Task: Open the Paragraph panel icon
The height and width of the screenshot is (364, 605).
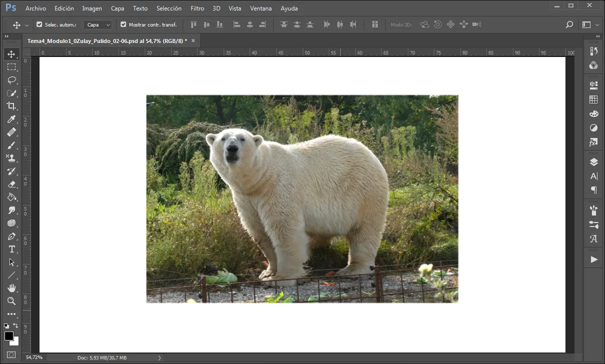Action: 593,190
